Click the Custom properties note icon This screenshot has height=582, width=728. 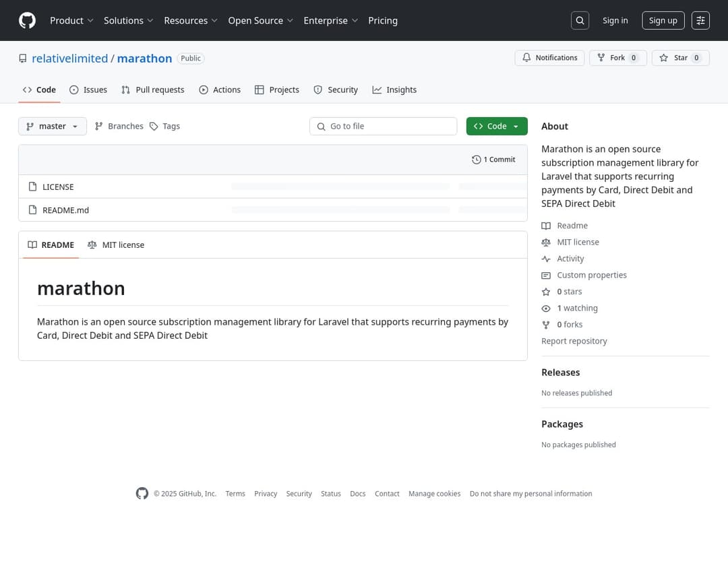point(546,276)
